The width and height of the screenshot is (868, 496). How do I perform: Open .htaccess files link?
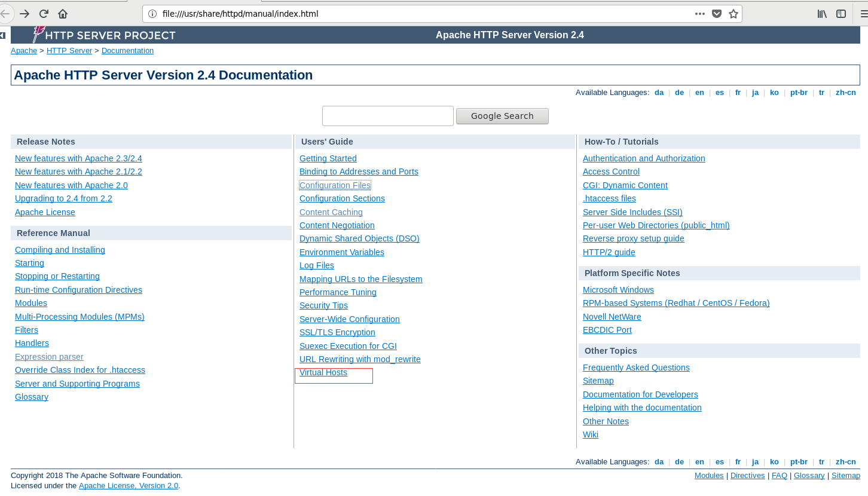(x=609, y=198)
